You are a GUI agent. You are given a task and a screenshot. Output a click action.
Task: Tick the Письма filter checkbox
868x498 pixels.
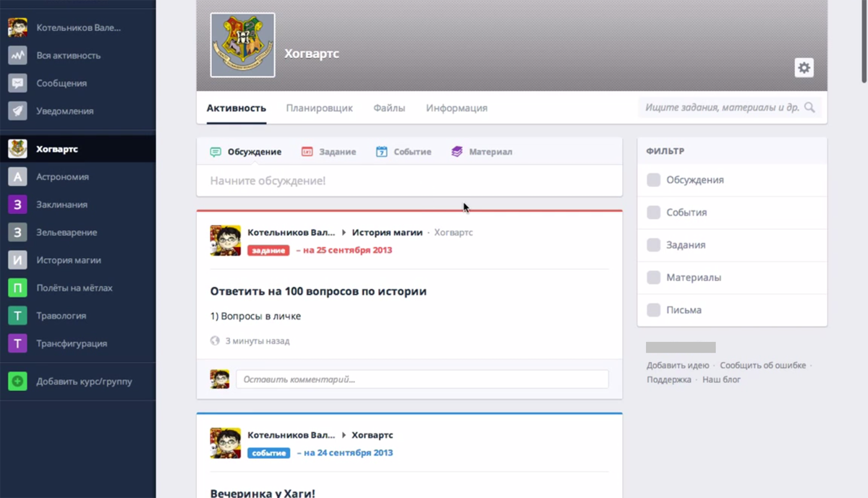tap(653, 310)
